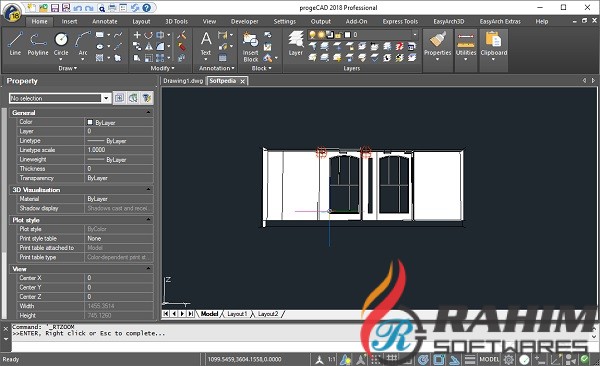Click the Move tool in Modify panel
Image resolution: width=600 pixels, height=366 pixels.
tap(137, 35)
